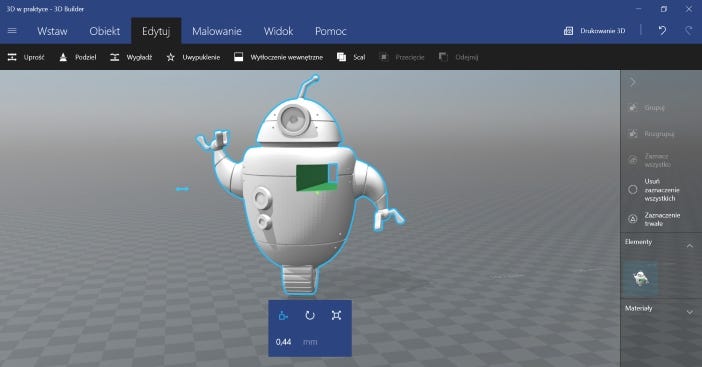
Task: Click the Drukowanie 3D label
Action: (603, 31)
